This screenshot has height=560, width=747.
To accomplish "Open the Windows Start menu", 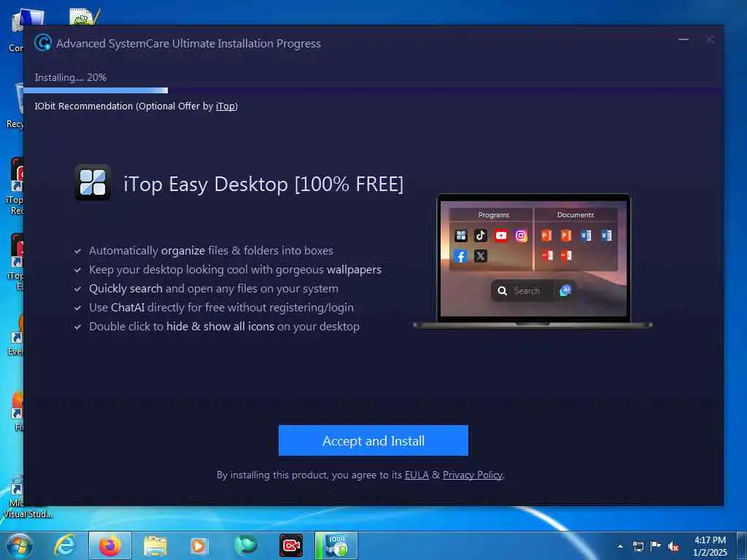I will click(20, 545).
